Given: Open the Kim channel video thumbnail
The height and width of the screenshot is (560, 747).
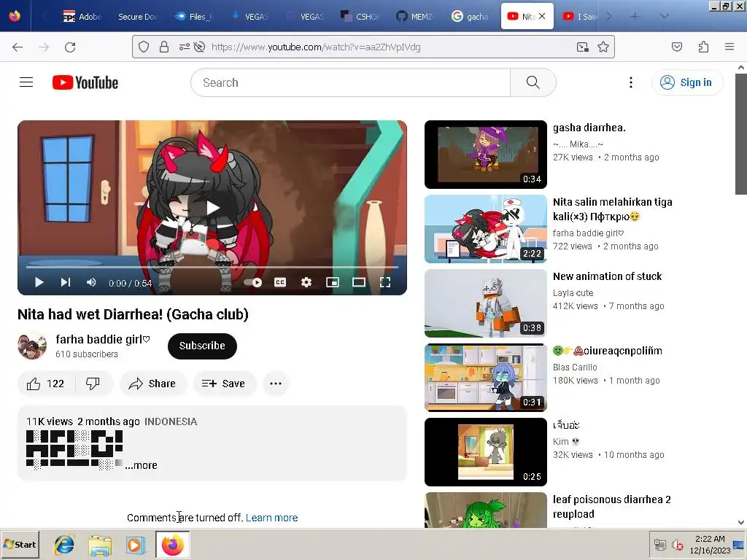Looking at the screenshot, I should click(485, 452).
